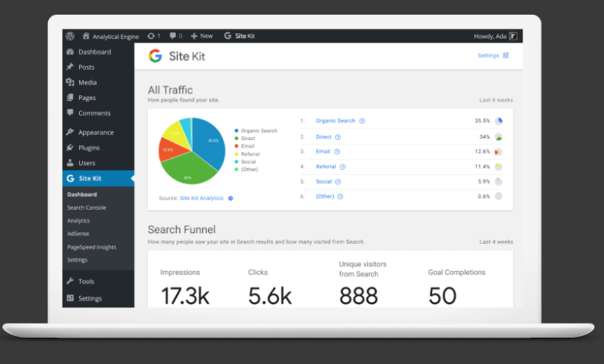The image size is (604, 364).
Task: Click the updates icon in admin bar
Action: (x=151, y=36)
